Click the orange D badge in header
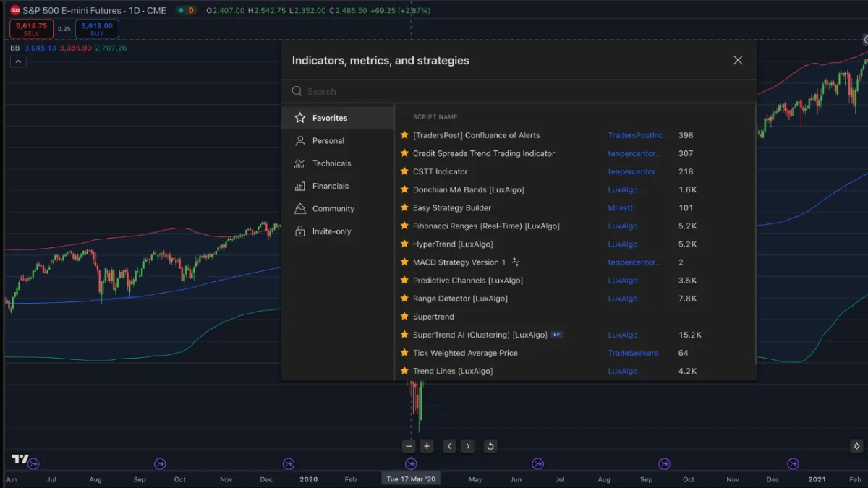The height and width of the screenshot is (488, 868). pos(190,10)
